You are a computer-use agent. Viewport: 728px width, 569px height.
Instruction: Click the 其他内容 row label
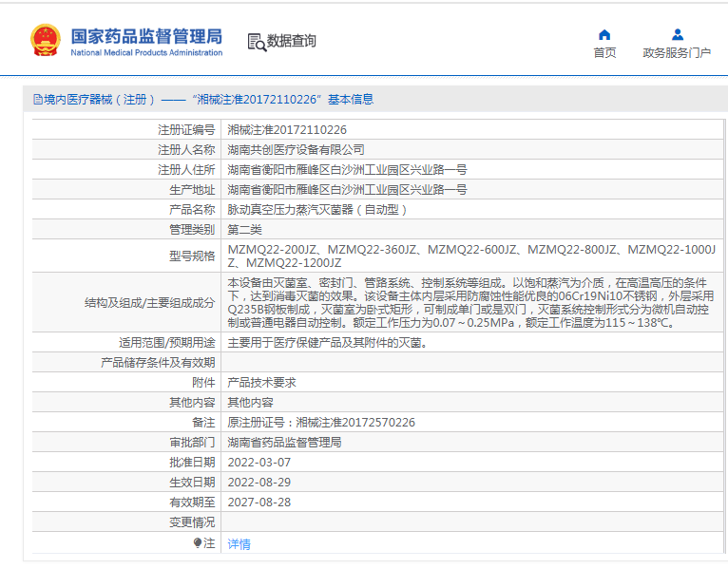coord(192,403)
